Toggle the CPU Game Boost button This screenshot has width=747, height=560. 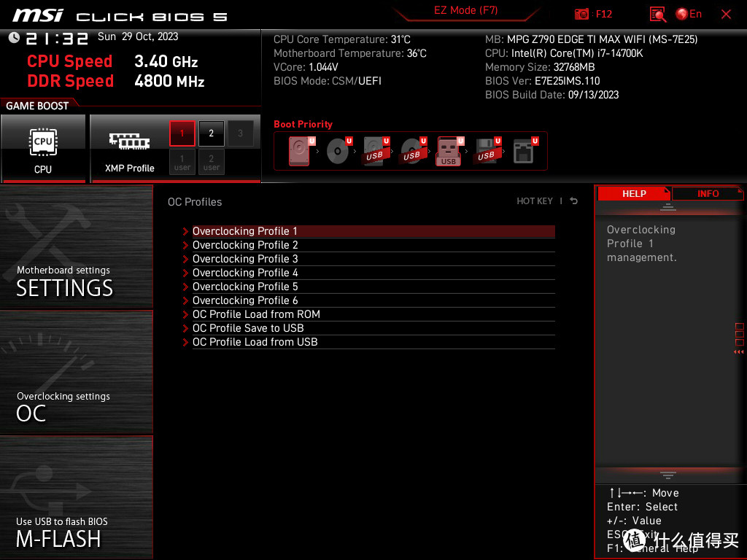point(43,149)
